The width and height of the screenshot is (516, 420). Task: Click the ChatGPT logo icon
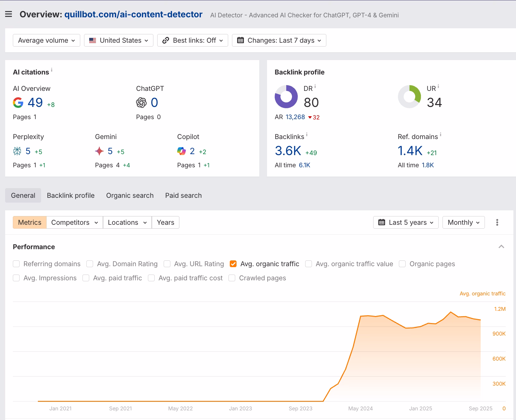[141, 102]
